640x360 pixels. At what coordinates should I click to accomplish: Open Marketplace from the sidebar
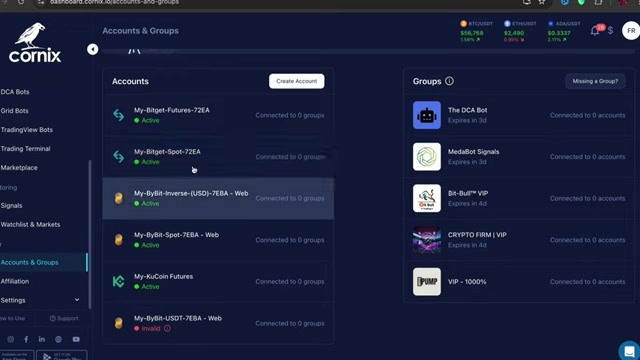coord(19,168)
